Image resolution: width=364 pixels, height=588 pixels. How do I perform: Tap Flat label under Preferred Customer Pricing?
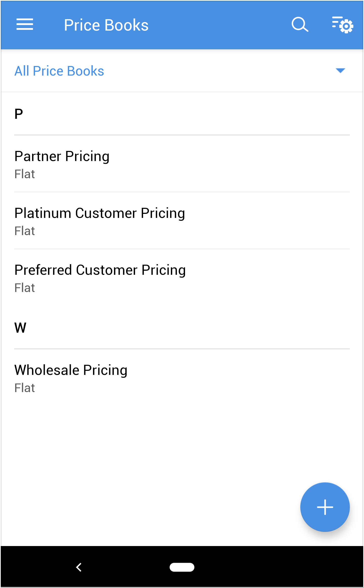(x=25, y=288)
